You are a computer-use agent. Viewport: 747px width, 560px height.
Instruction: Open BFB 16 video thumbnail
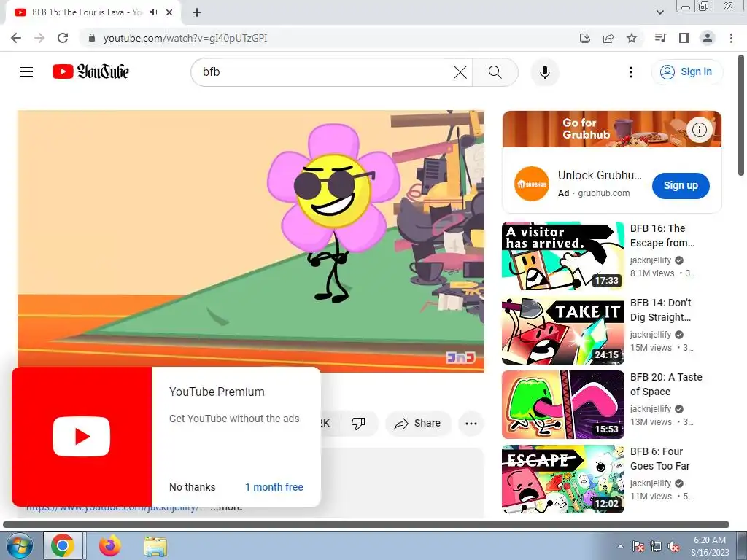pos(562,256)
